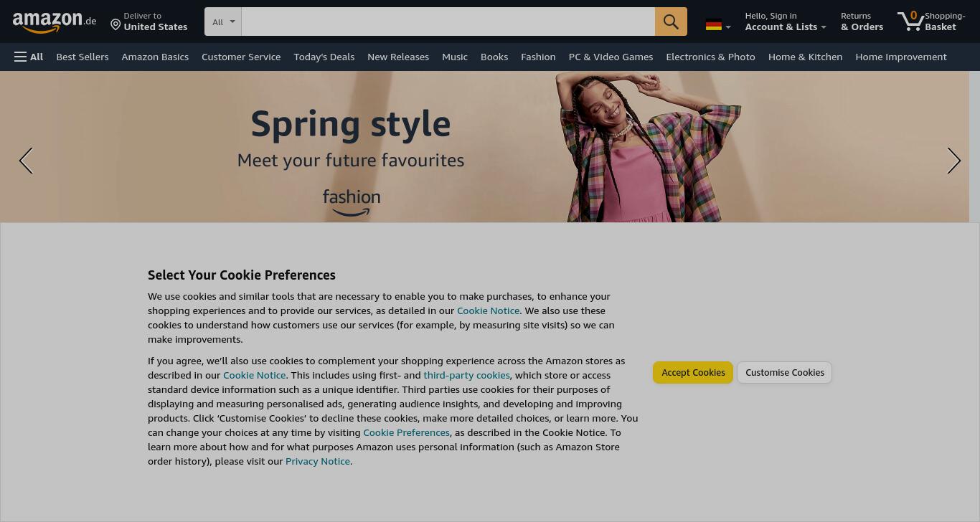Open the All hamburger menu

tap(29, 57)
